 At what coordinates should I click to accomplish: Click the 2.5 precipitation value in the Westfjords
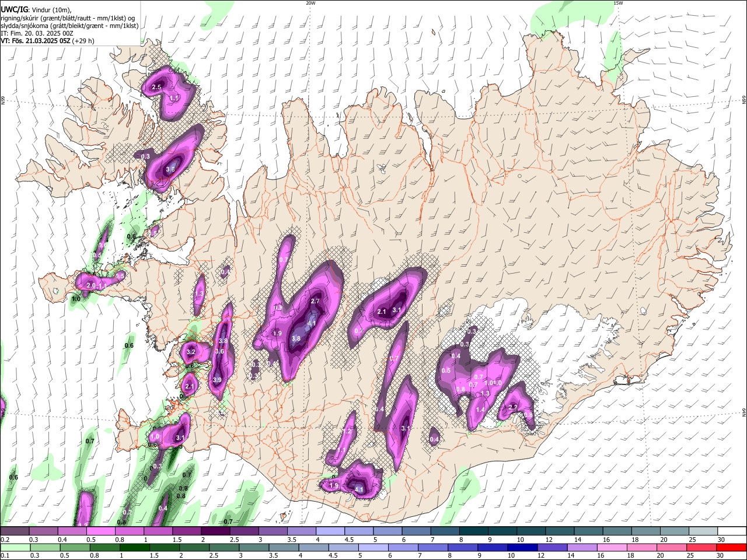coord(156,87)
